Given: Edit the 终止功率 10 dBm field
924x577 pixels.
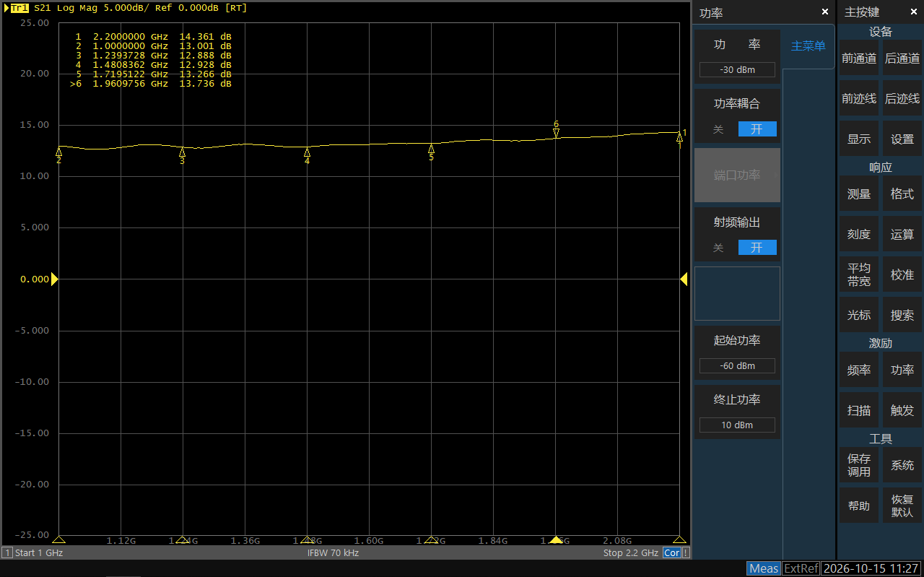Looking at the screenshot, I should (737, 425).
